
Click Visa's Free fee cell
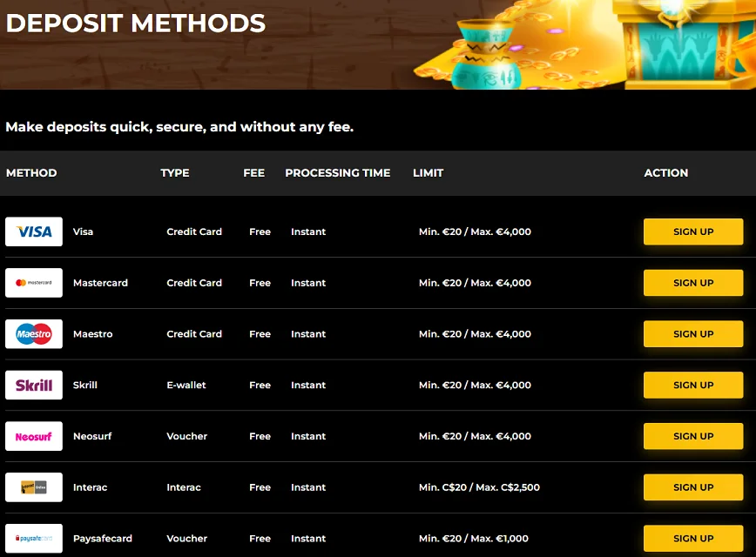260,232
